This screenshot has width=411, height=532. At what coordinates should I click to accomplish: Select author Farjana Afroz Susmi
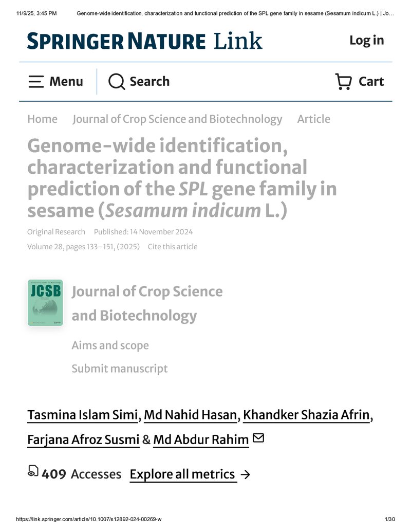(x=83, y=439)
